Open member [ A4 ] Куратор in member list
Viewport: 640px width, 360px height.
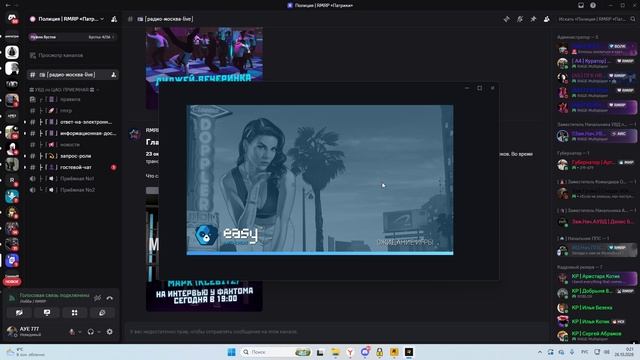click(596, 63)
